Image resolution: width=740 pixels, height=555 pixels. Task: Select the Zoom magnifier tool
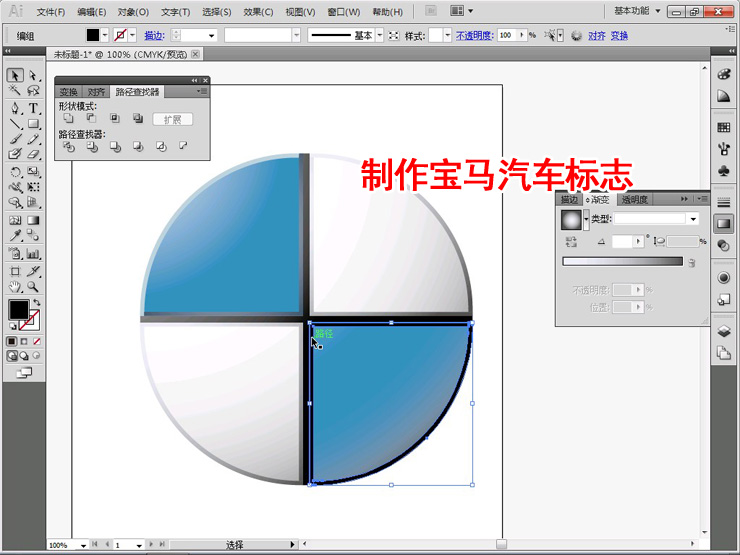tap(33, 286)
